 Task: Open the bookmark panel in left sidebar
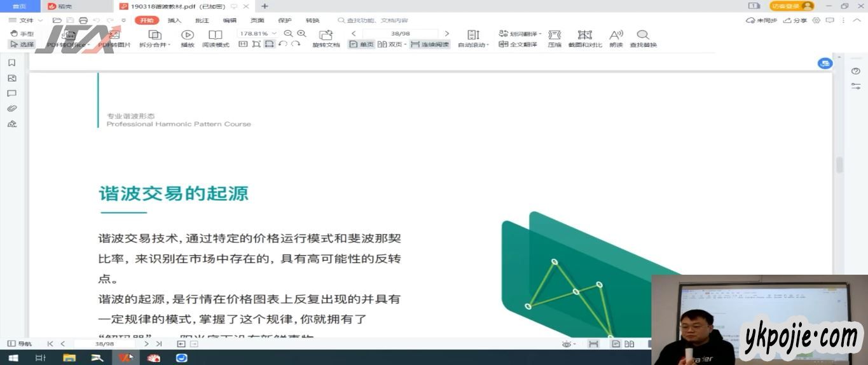pos(11,62)
